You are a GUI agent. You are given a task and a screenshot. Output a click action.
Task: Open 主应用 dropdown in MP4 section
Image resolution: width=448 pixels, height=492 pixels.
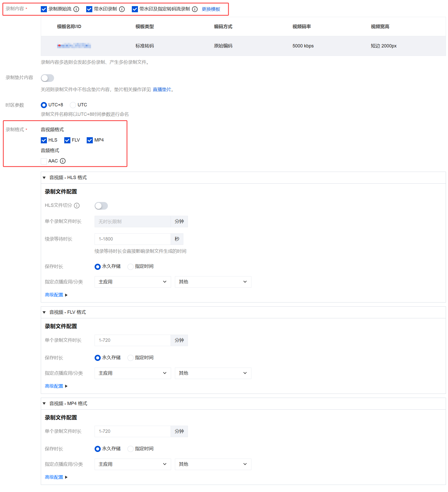tap(133, 464)
